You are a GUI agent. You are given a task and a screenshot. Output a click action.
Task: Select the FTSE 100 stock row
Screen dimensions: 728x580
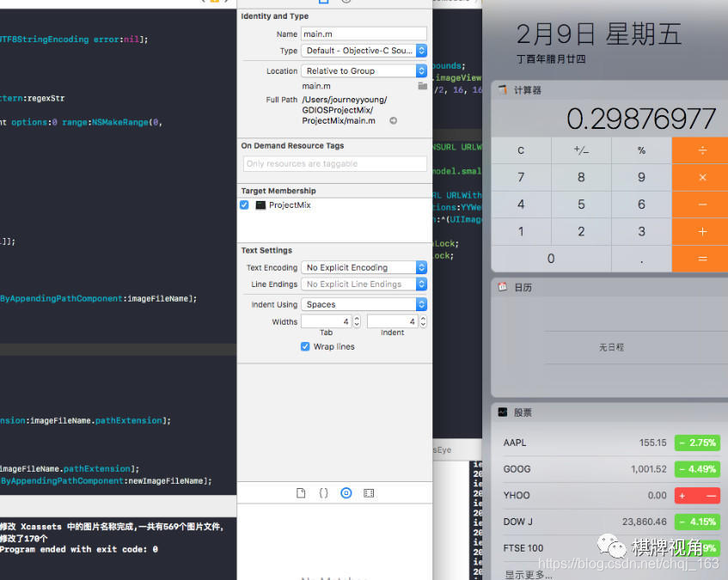611,548
